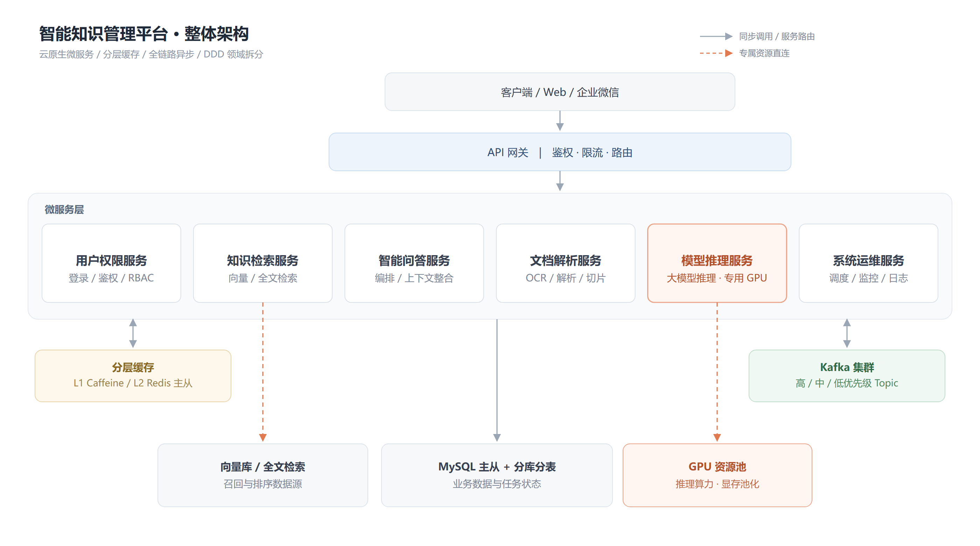Select the 向量库 / 全文检索 storage box

click(x=263, y=475)
